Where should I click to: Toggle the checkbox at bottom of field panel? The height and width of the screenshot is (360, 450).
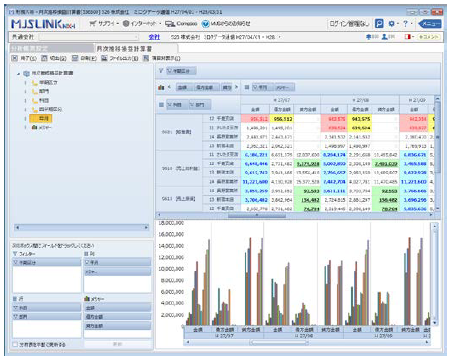[x=15, y=344]
